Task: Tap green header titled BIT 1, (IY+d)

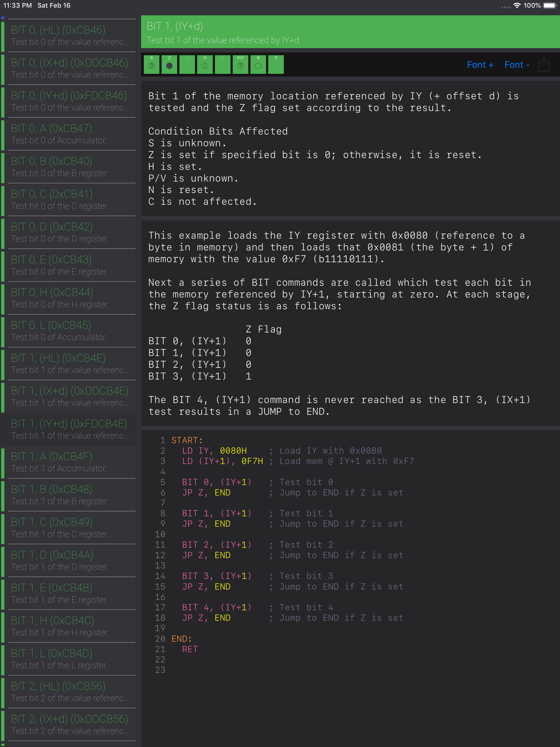Action: (350, 32)
